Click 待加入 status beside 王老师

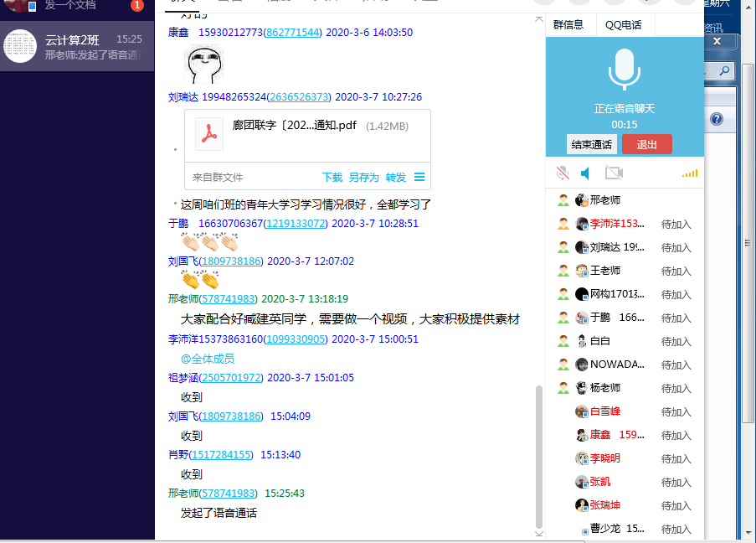(676, 271)
